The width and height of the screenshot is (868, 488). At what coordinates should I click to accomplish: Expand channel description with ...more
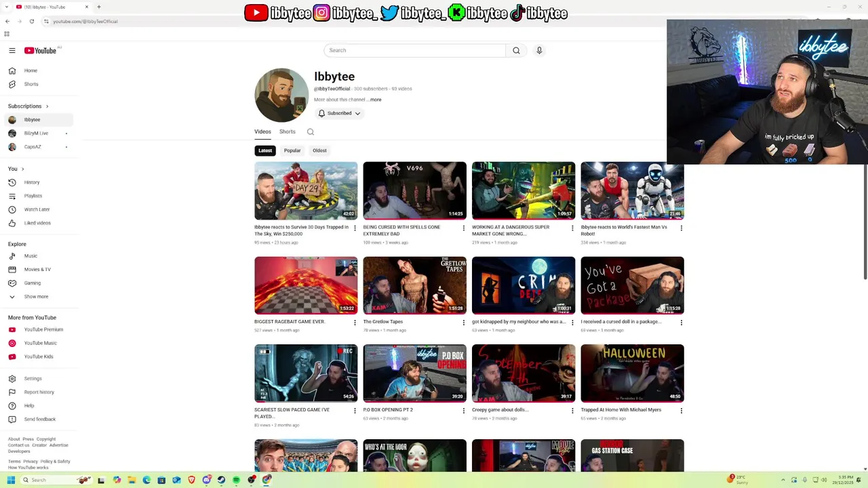coord(374,100)
